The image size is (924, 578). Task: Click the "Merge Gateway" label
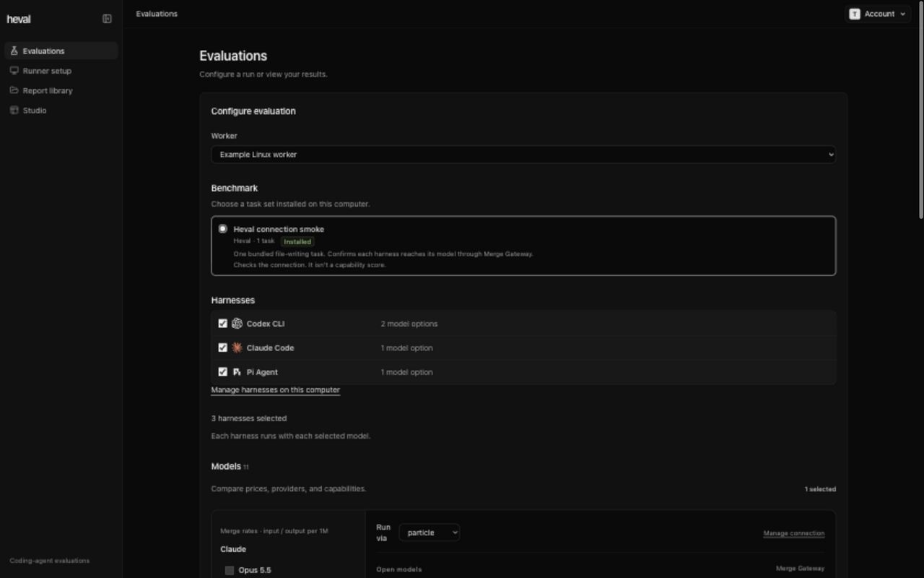click(x=800, y=569)
